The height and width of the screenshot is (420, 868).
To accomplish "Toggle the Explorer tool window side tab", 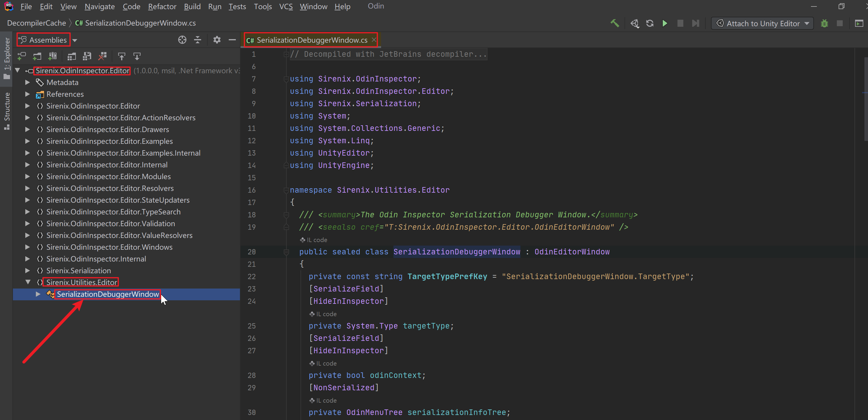I will tap(6, 57).
